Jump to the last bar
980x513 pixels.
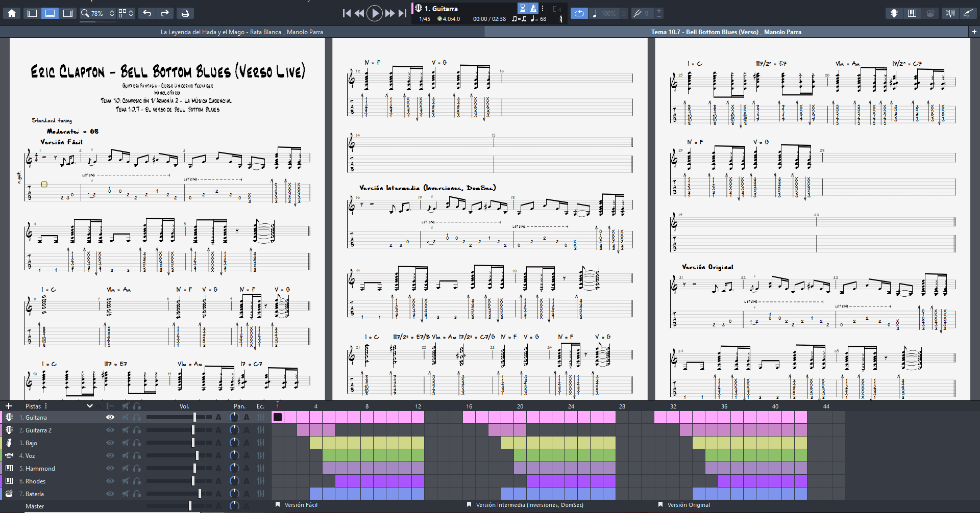point(403,13)
